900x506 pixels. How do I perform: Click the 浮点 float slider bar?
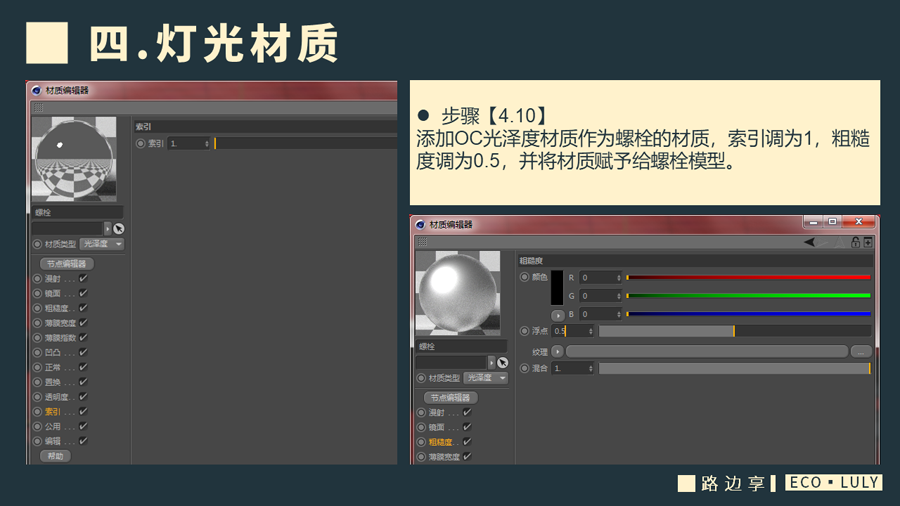[735, 331]
